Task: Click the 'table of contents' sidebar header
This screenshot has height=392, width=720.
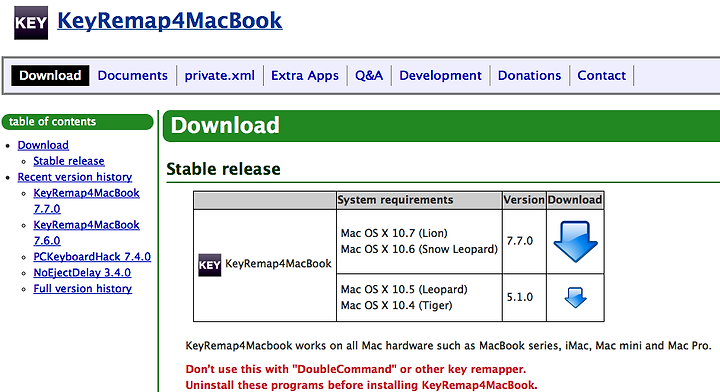Action: (x=77, y=122)
